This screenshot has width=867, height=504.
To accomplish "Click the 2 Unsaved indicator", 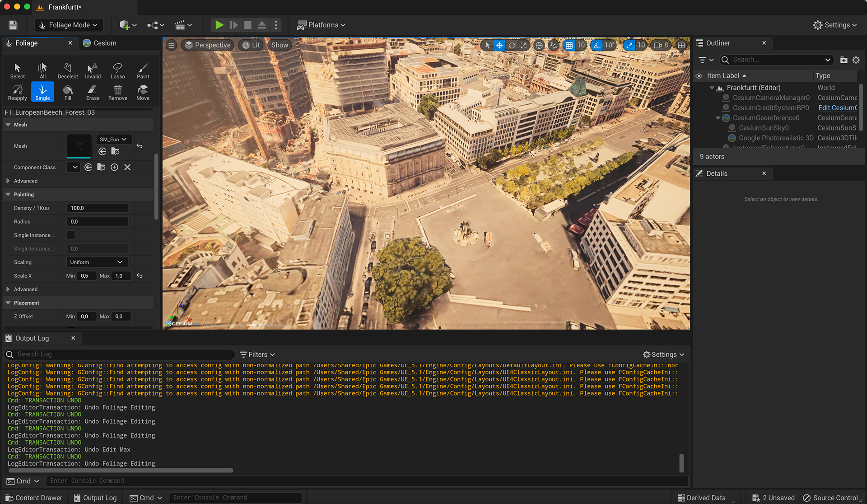I will [774, 498].
